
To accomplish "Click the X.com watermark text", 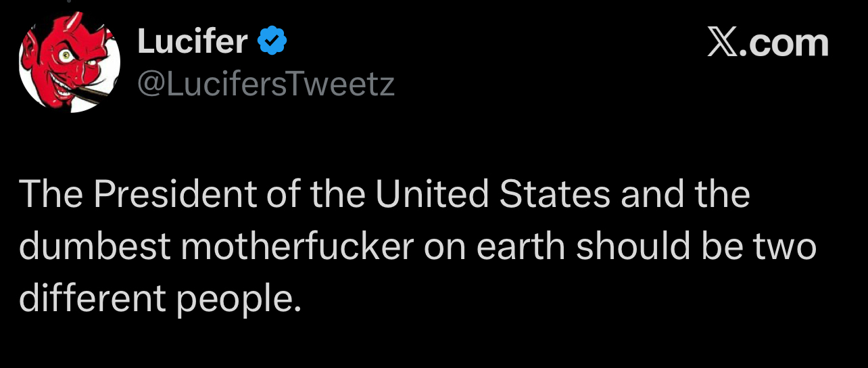I will [x=768, y=43].
